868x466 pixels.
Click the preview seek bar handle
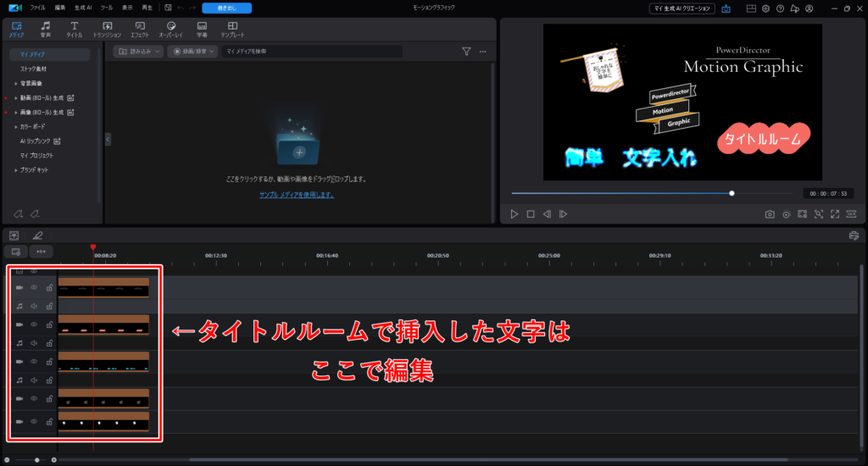[x=732, y=193]
